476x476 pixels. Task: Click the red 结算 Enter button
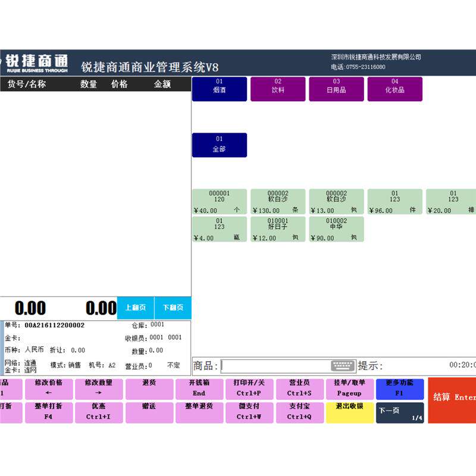pos(452,400)
